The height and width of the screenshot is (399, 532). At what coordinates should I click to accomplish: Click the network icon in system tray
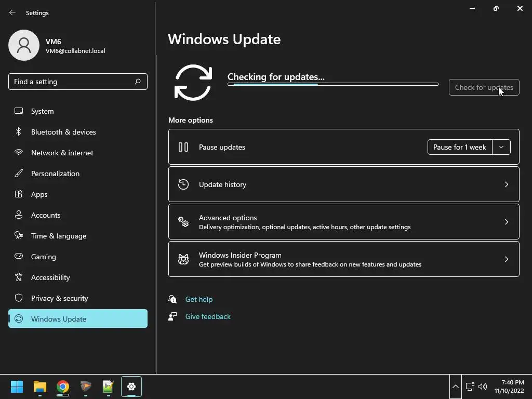tap(470, 387)
